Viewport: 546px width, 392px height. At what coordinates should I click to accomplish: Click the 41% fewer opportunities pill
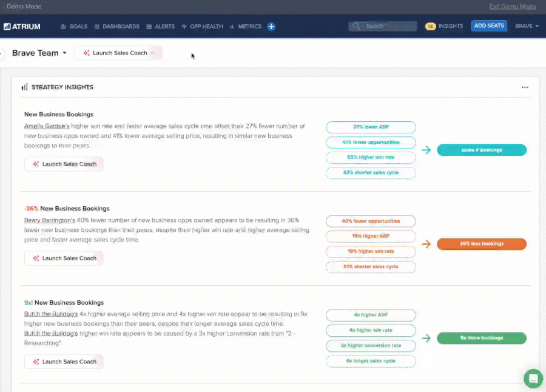tap(371, 142)
